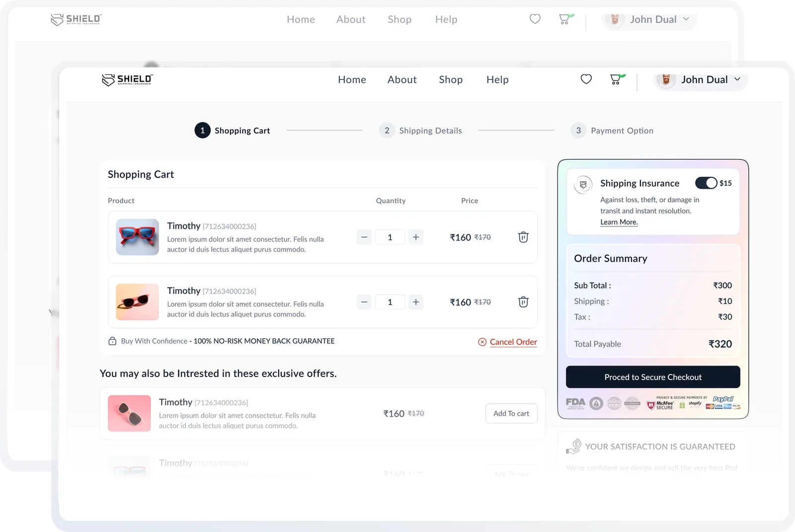Add offered Timothy sunglasses to cart
This screenshot has height=532, width=795.
511,413
